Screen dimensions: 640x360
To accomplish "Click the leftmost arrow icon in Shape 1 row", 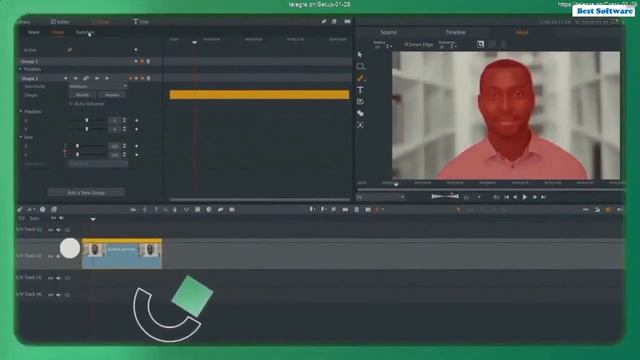I will pyautogui.click(x=65, y=78).
